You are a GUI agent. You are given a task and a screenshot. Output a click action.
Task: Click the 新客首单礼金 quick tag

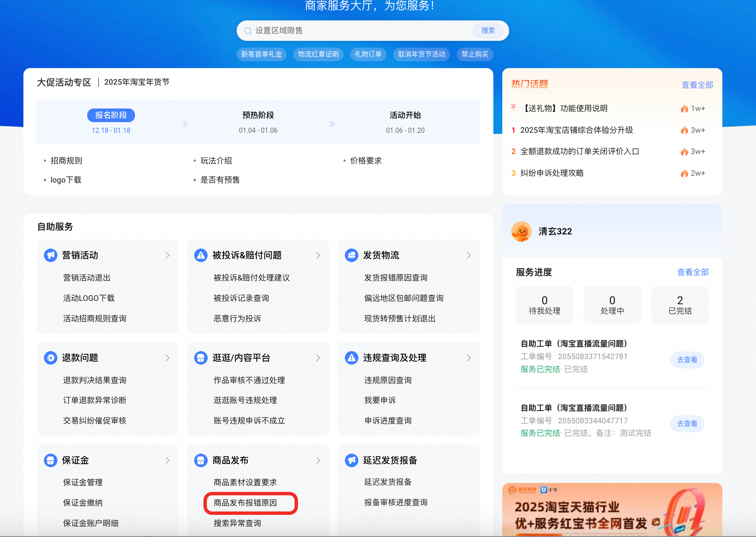pyautogui.click(x=262, y=54)
